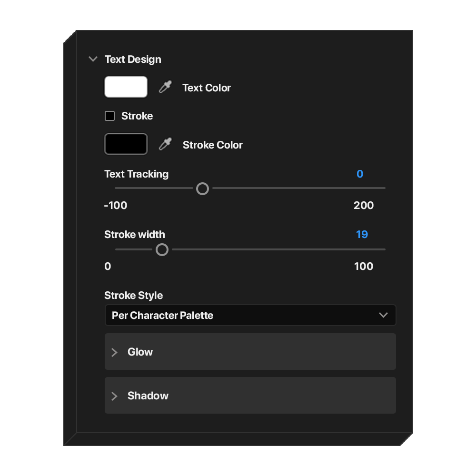Click the Text Tracking slider handle
The height and width of the screenshot is (476, 476).
tap(202, 188)
